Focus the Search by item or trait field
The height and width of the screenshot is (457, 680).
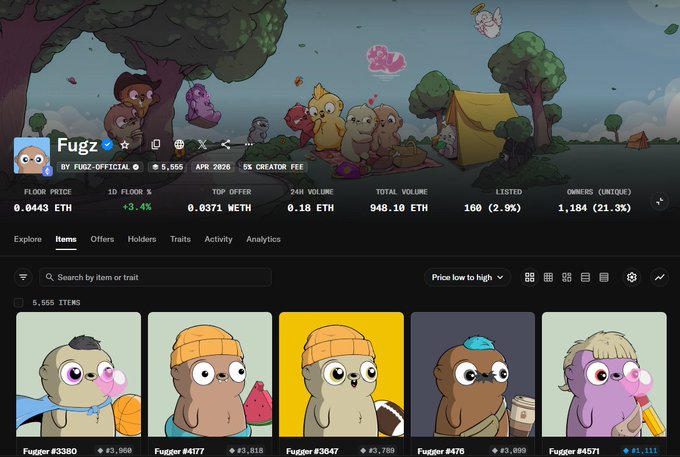point(155,277)
